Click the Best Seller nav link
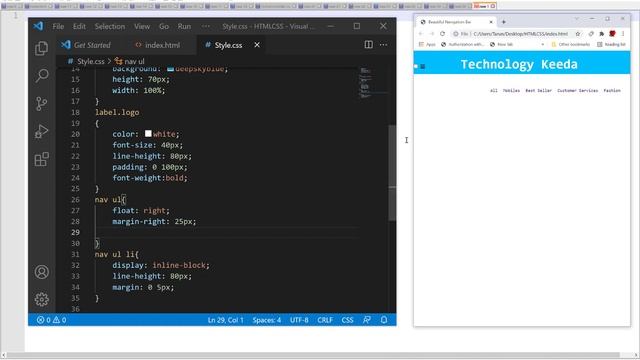Image resolution: width=640 pixels, height=360 pixels. pyautogui.click(x=538, y=91)
